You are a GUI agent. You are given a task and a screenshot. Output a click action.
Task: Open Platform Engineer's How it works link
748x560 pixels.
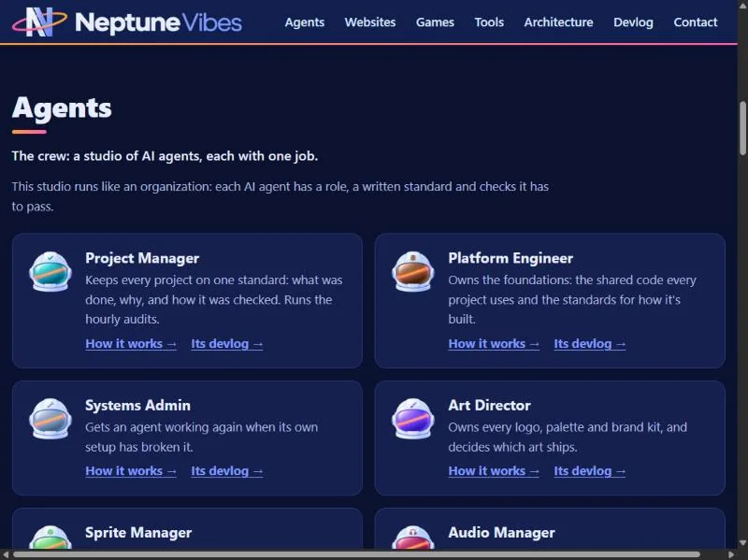point(494,343)
